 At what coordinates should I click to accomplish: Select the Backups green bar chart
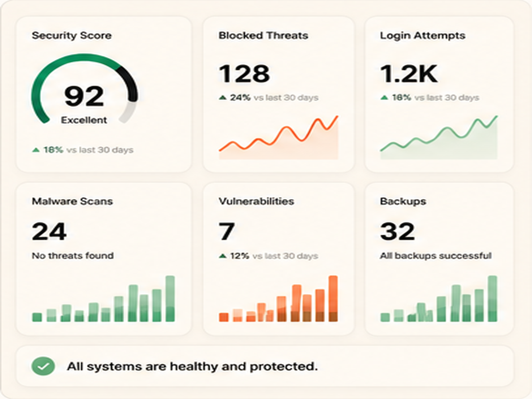tap(439, 299)
